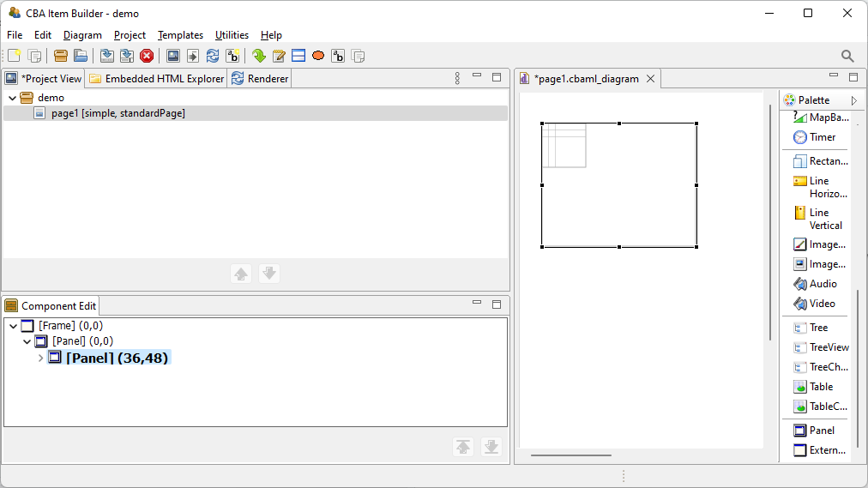Open the Templates menu
868x488 pixels.
click(x=180, y=35)
